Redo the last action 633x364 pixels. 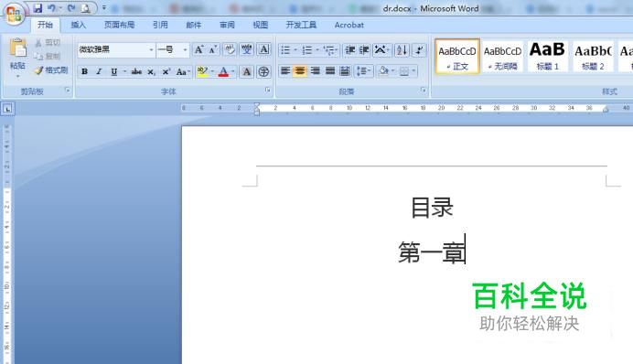pyautogui.click(x=71, y=8)
